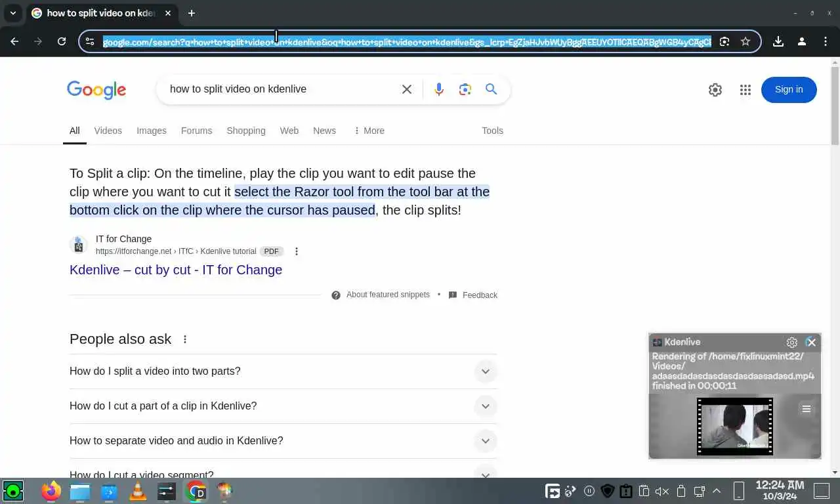This screenshot has width=840, height=504.
Task: Open the shield security tray icon
Action: [608, 491]
